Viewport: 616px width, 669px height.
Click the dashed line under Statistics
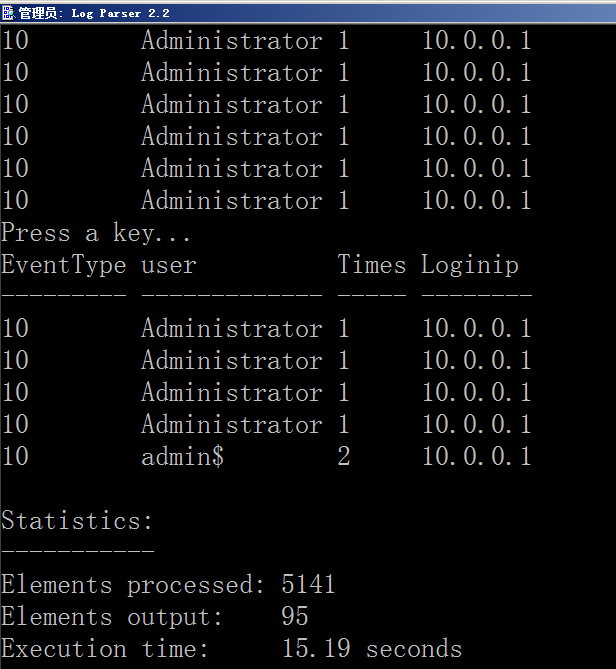77,550
